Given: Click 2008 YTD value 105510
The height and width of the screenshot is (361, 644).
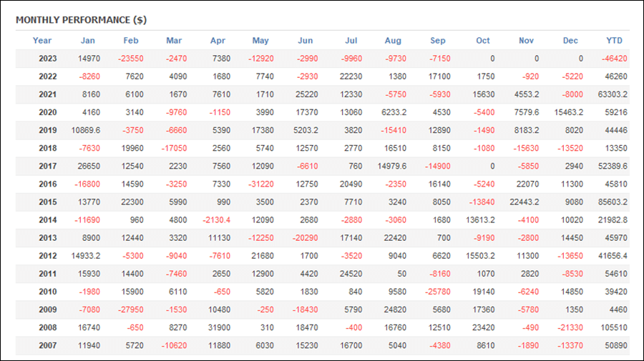Looking at the screenshot, I should (x=614, y=327).
